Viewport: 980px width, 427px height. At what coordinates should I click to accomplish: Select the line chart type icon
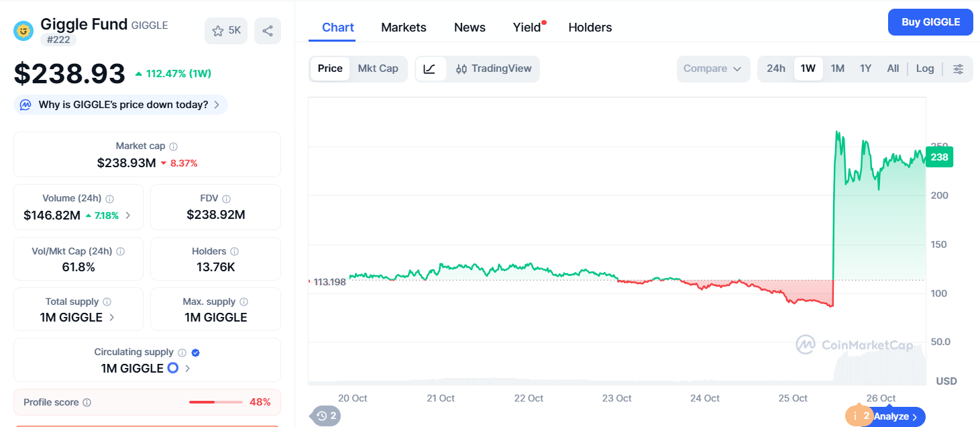pyautogui.click(x=431, y=68)
